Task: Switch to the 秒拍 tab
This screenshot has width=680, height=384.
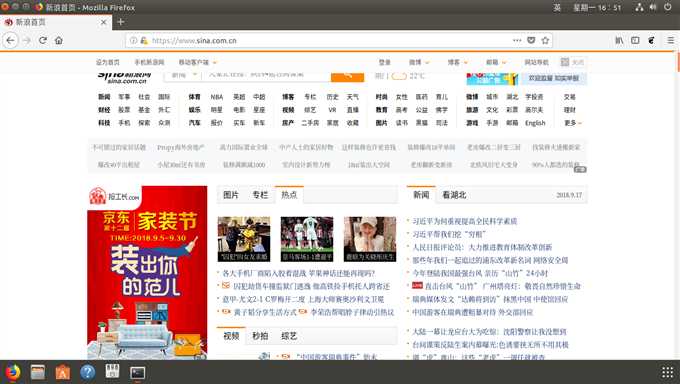Action: click(x=260, y=336)
